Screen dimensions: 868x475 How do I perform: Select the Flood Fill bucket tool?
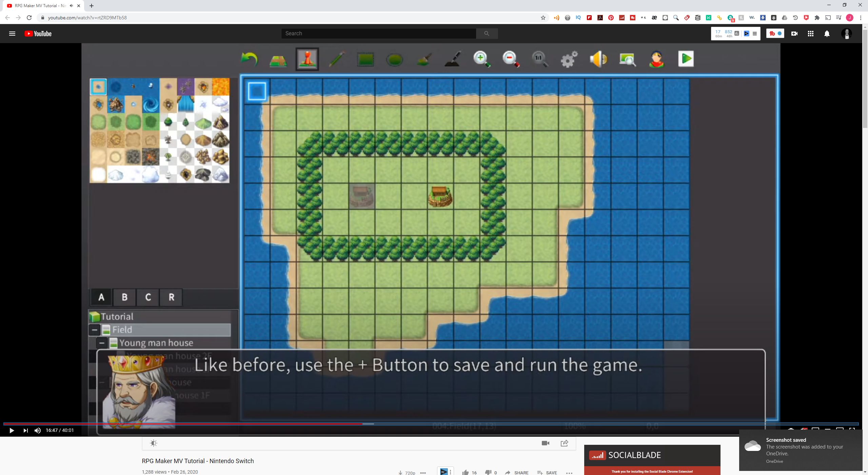coord(424,59)
